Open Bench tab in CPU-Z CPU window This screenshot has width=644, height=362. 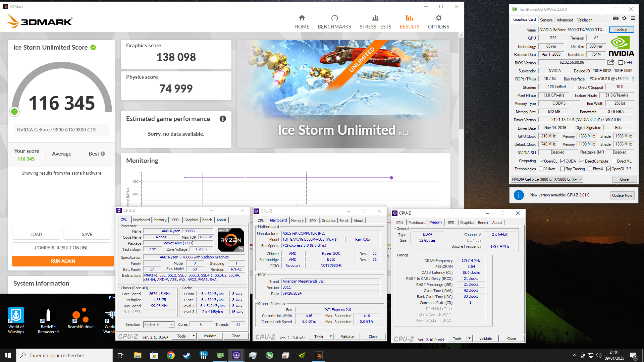[x=207, y=220]
